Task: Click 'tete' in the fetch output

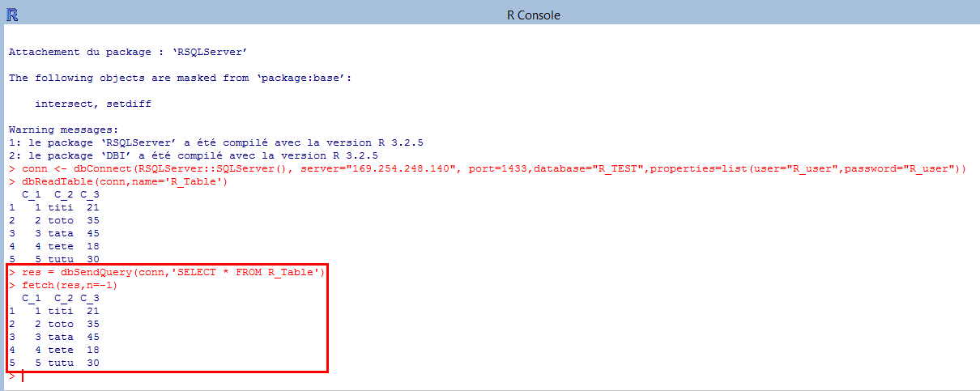Action: pyautogui.click(x=60, y=350)
